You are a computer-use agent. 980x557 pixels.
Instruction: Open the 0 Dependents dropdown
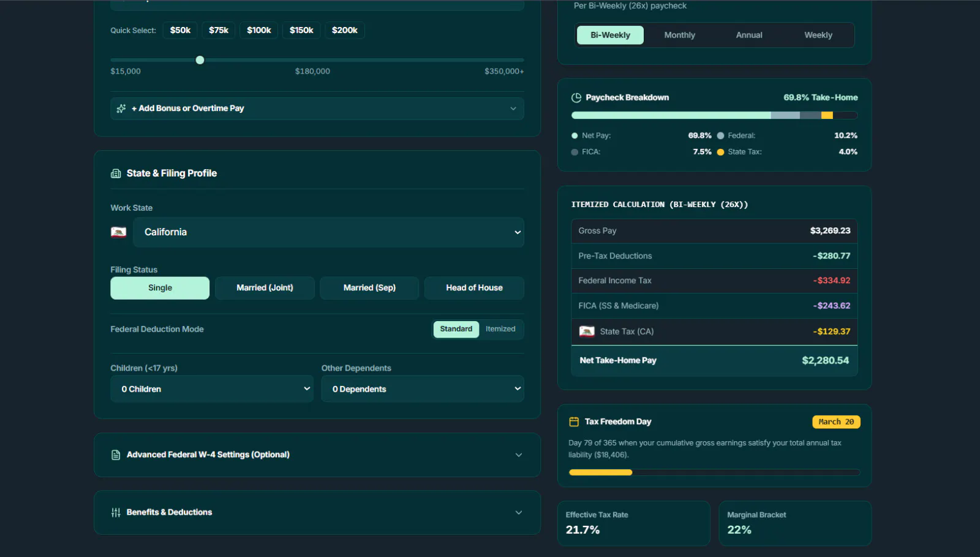423,389
